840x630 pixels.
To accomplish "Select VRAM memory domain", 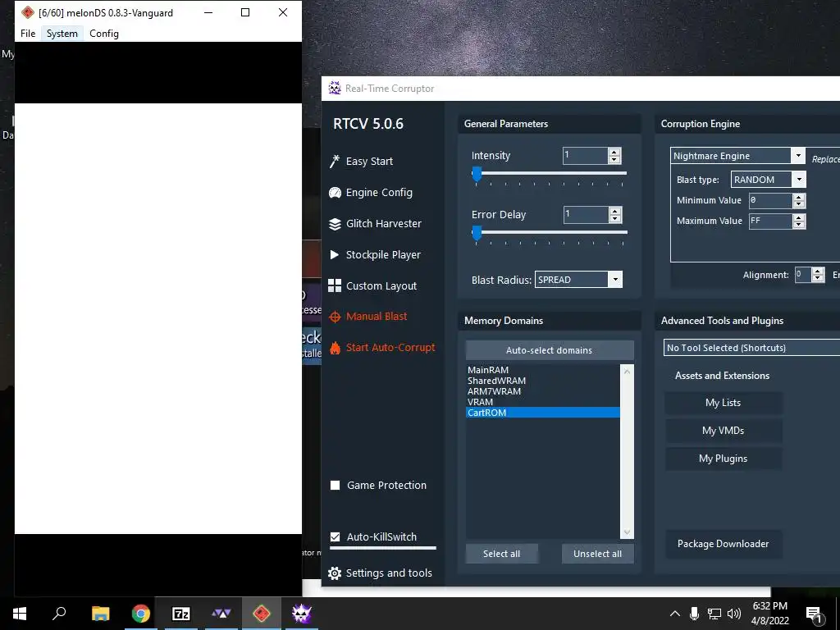I will coord(543,402).
